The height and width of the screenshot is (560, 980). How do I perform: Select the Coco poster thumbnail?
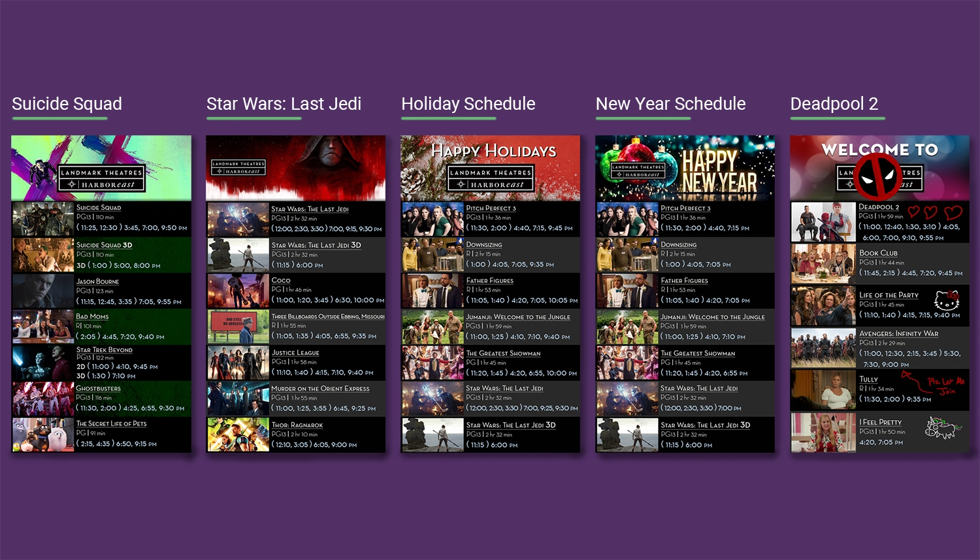[238, 291]
